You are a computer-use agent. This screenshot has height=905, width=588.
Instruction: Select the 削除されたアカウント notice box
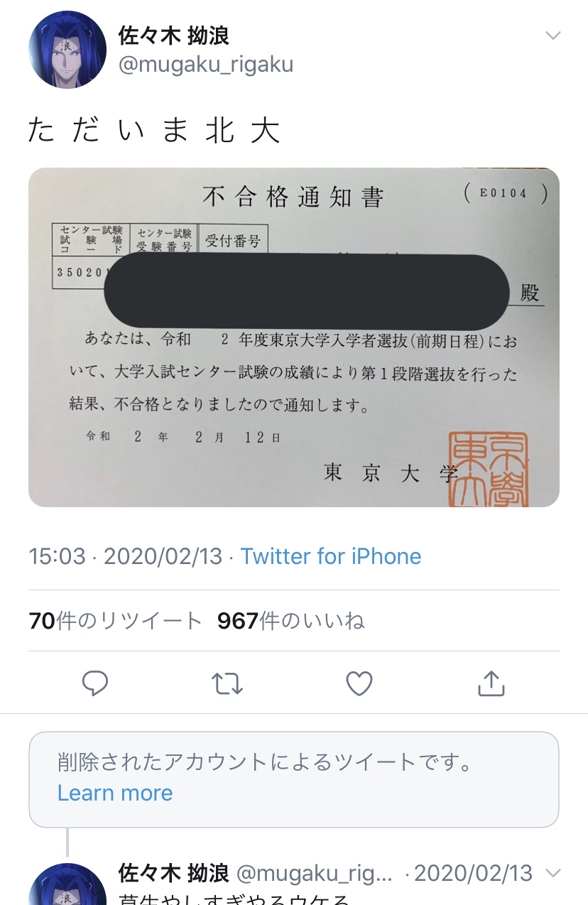point(294,779)
